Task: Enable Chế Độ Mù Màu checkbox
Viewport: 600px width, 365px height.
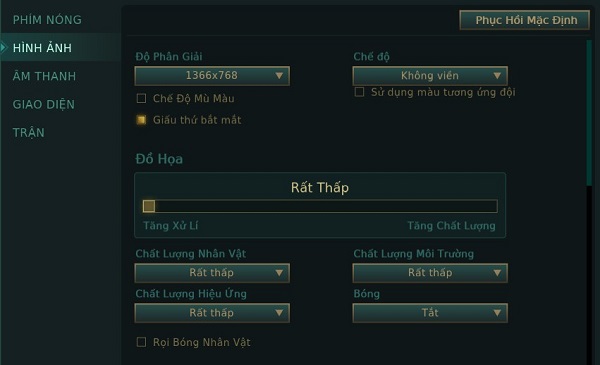Action: (x=141, y=98)
